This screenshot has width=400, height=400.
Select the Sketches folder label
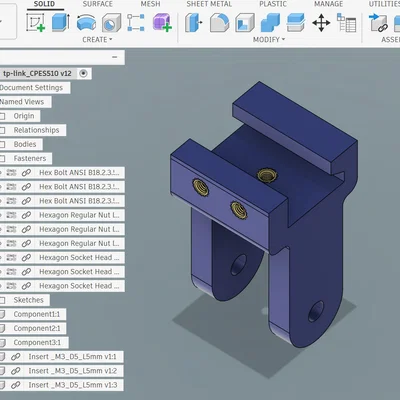tap(28, 300)
